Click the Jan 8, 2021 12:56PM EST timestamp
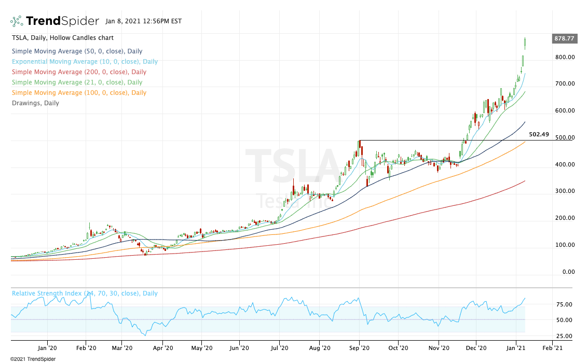 click(143, 21)
